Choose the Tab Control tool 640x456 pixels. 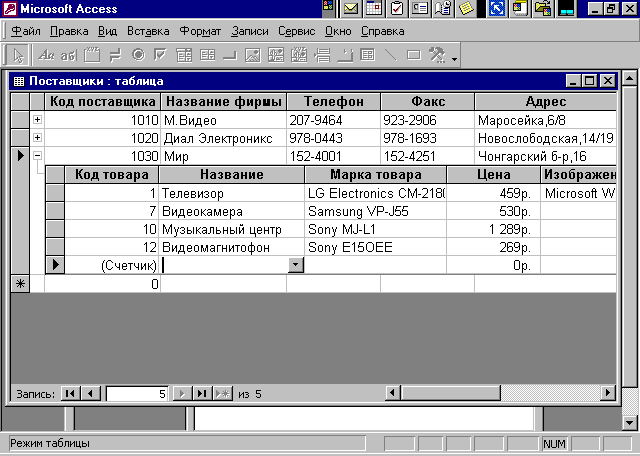click(345, 55)
